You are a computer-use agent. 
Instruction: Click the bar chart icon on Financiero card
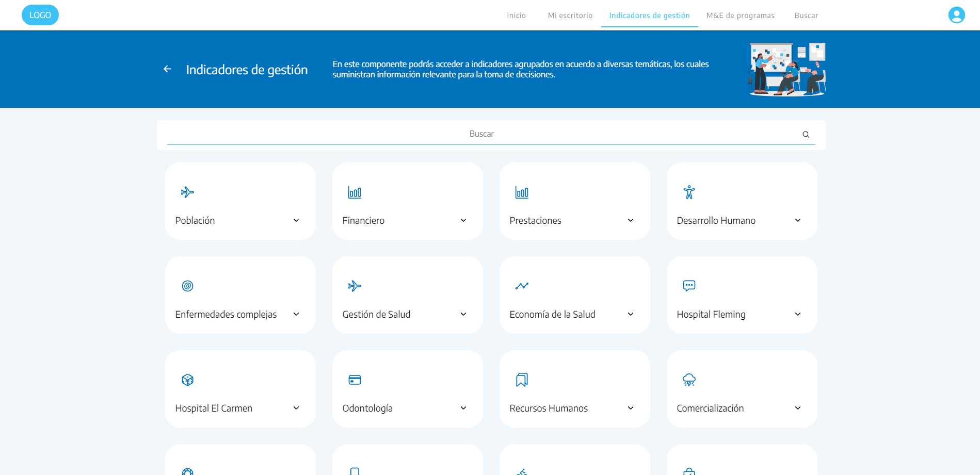(355, 192)
